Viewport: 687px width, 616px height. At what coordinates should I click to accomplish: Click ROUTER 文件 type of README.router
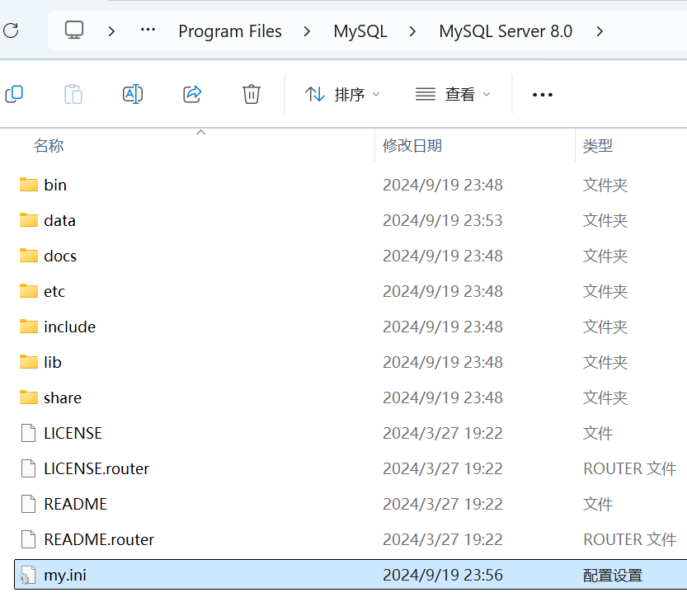click(630, 539)
